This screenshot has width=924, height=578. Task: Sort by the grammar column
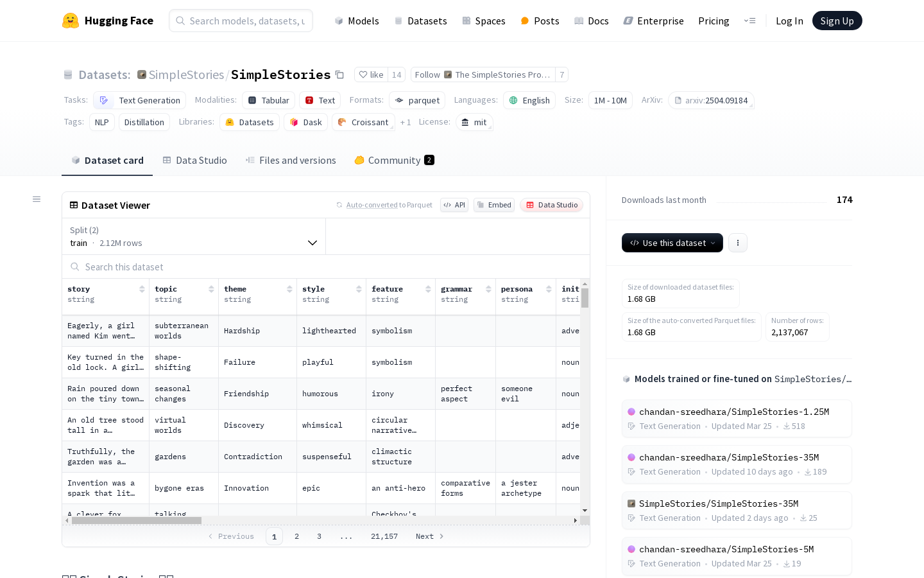click(x=488, y=289)
